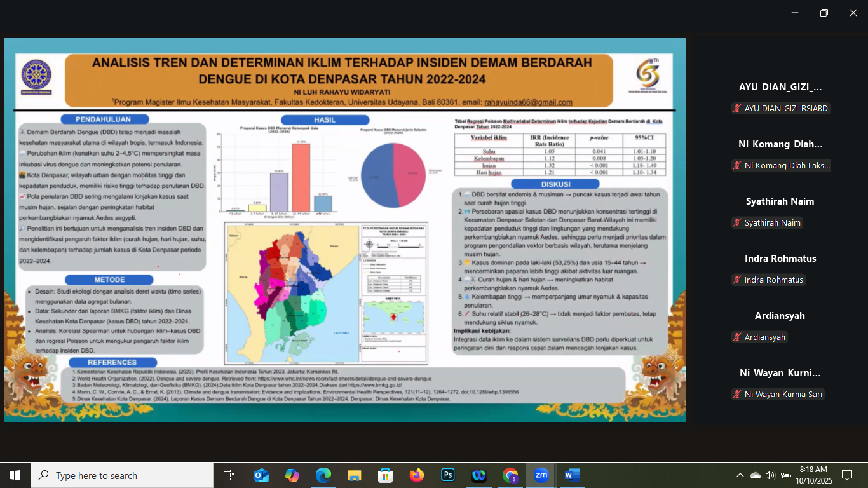
Task: Select the Ni Wayan Kurnia Sari participant tile
Action: pyautogui.click(x=780, y=384)
